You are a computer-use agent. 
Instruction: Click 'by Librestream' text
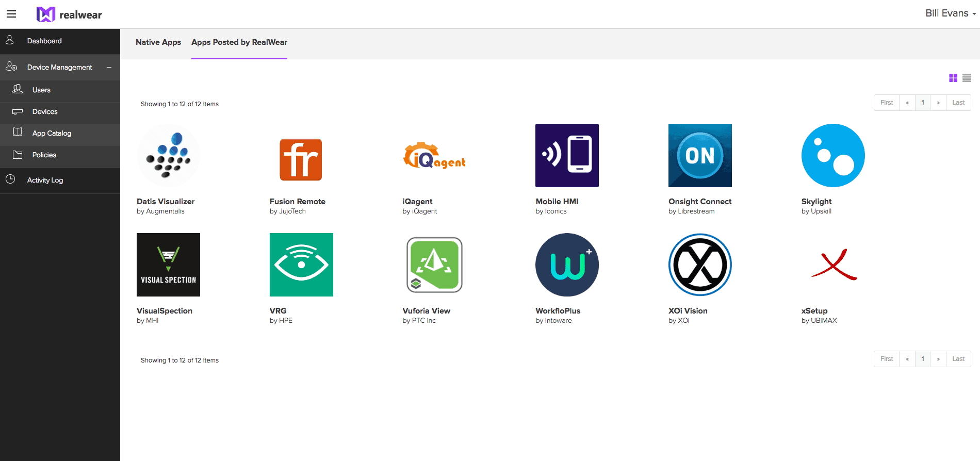[x=692, y=211]
